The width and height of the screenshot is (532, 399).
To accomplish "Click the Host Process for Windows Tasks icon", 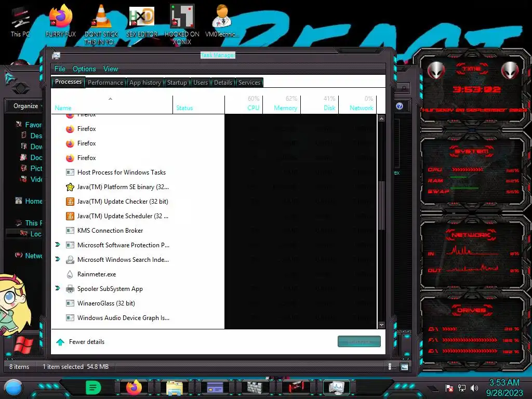I will click(x=70, y=172).
